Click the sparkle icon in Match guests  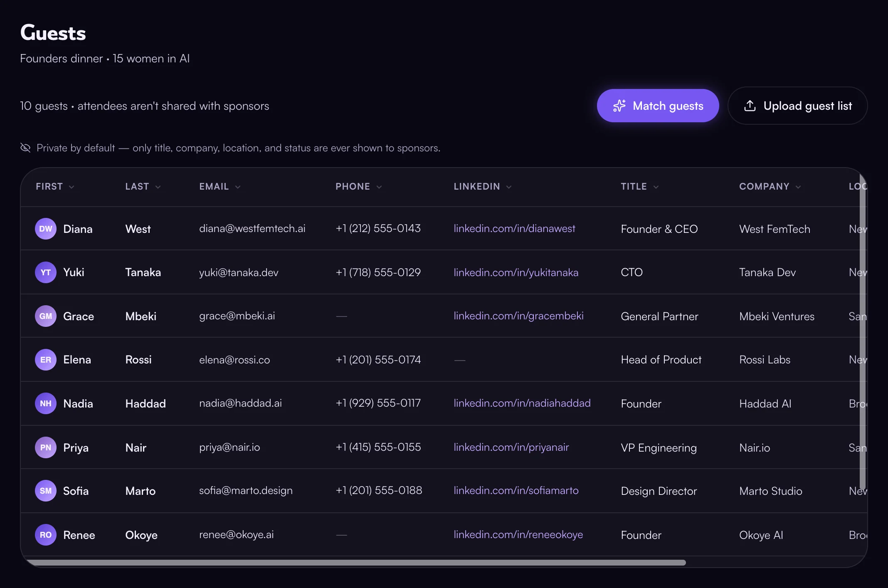pyautogui.click(x=619, y=106)
